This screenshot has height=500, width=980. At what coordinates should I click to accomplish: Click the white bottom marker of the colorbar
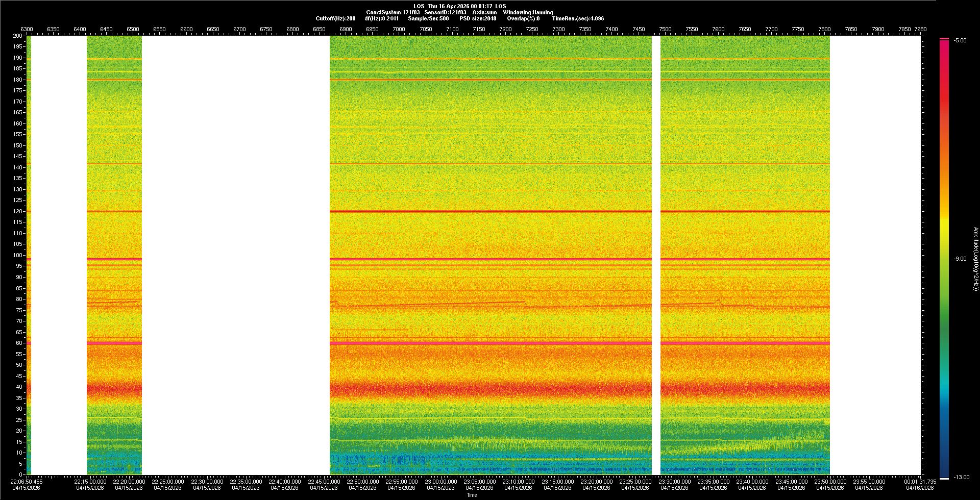click(944, 478)
